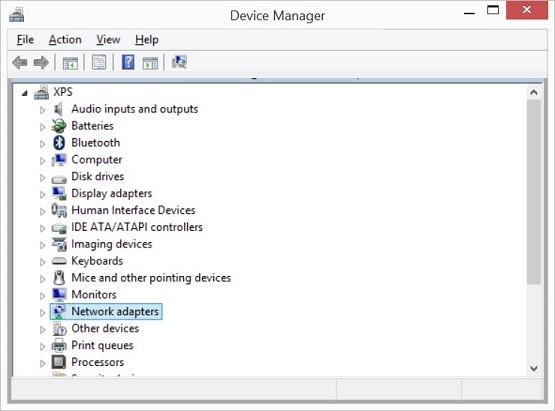The height and width of the screenshot is (411, 555).
Task: Minimize the Device Manager window
Action: (x=469, y=12)
